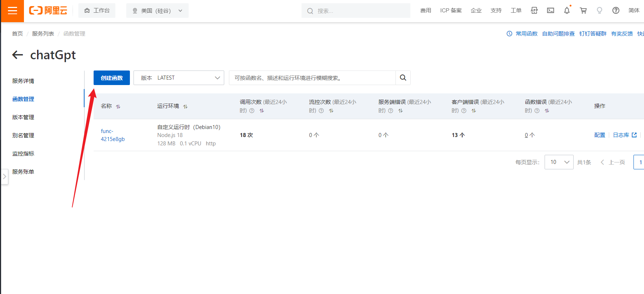Open the 版本 LATEST dropdown
Screen dimensions: 644x294
pos(179,78)
